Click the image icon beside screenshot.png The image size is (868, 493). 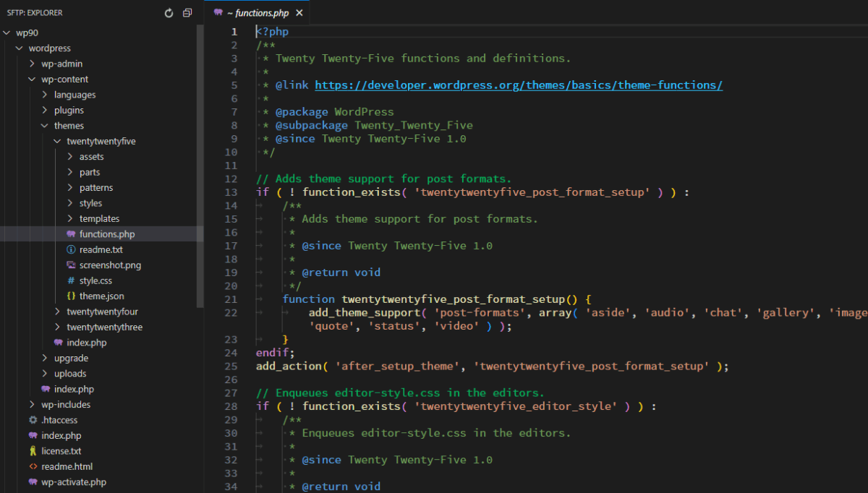71,265
